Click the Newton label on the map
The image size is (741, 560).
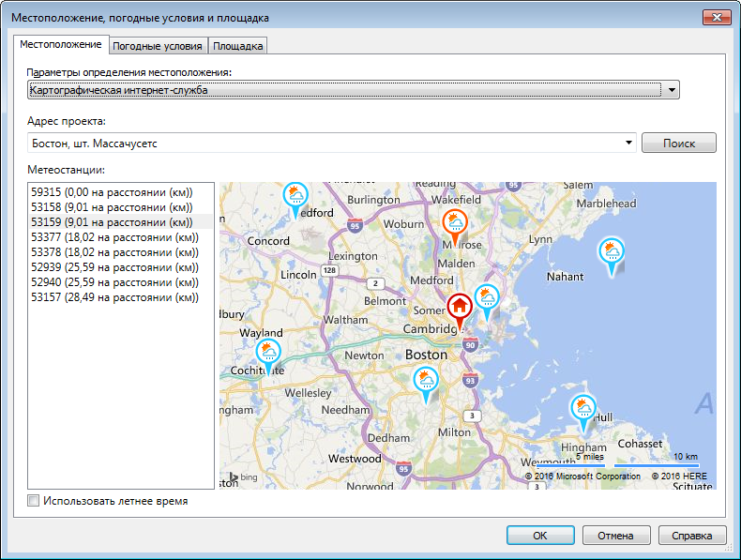click(x=364, y=356)
